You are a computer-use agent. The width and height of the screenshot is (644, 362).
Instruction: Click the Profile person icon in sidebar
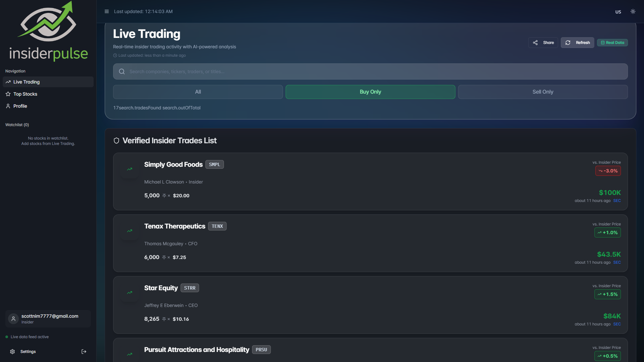pyautogui.click(x=8, y=106)
